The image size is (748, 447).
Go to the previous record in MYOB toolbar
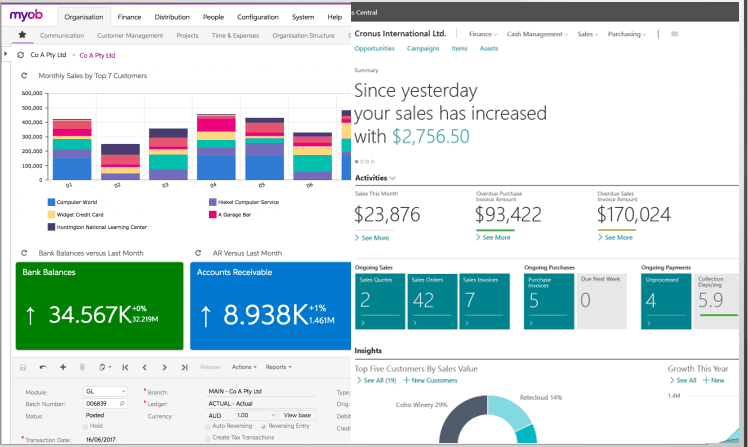pyautogui.click(x=145, y=367)
